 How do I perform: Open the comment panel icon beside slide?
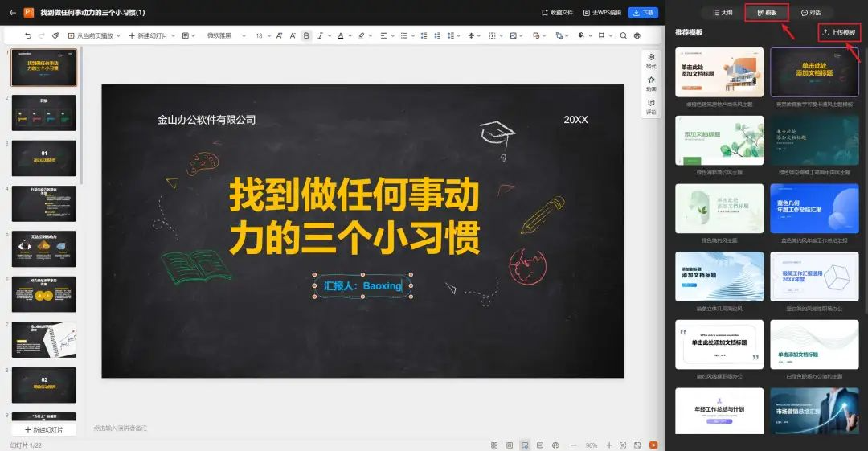coord(651,106)
